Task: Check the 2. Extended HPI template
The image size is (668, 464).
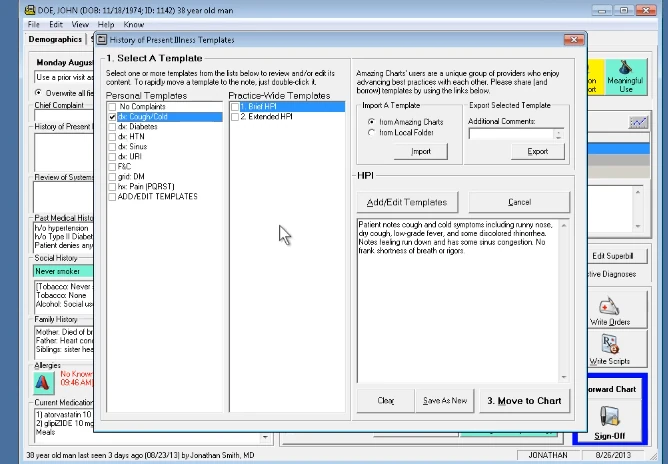Action: [235, 117]
